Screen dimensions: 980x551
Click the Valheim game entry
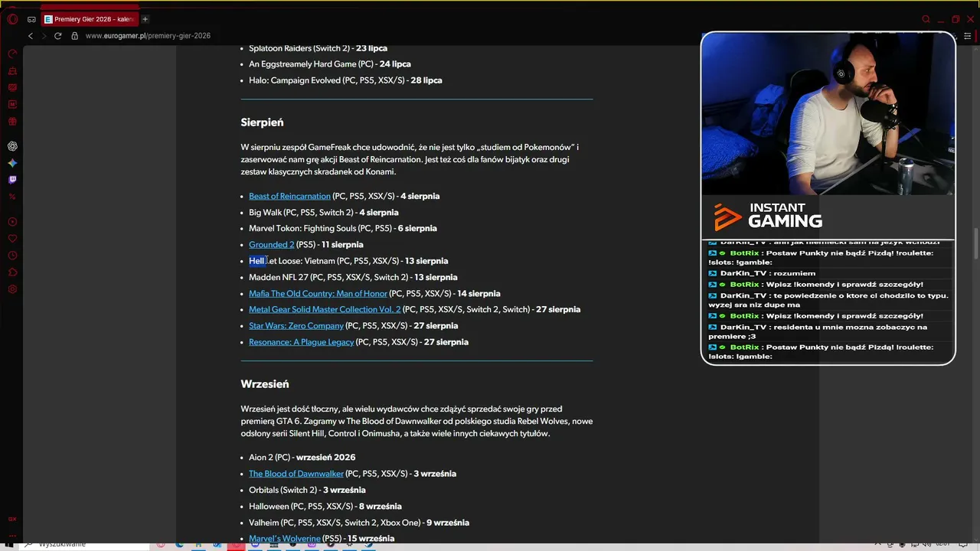(x=359, y=523)
